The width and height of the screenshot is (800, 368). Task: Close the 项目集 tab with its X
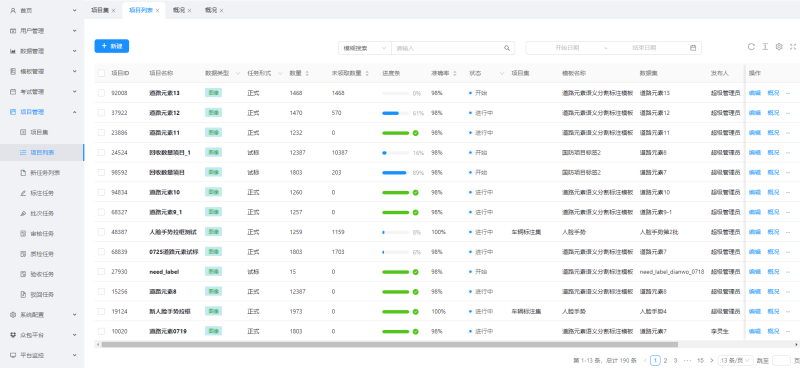(113, 10)
